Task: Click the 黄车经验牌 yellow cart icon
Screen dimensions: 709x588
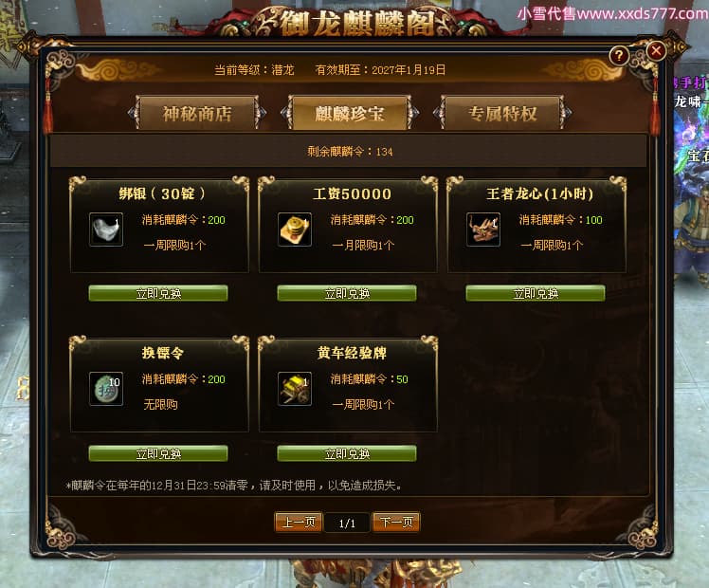Action: tap(295, 389)
